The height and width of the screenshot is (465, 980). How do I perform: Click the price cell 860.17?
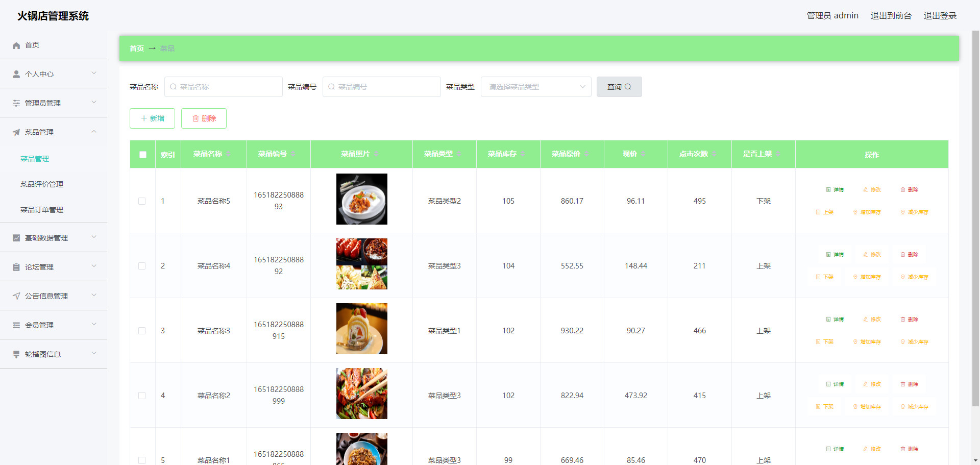click(x=572, y=201)
